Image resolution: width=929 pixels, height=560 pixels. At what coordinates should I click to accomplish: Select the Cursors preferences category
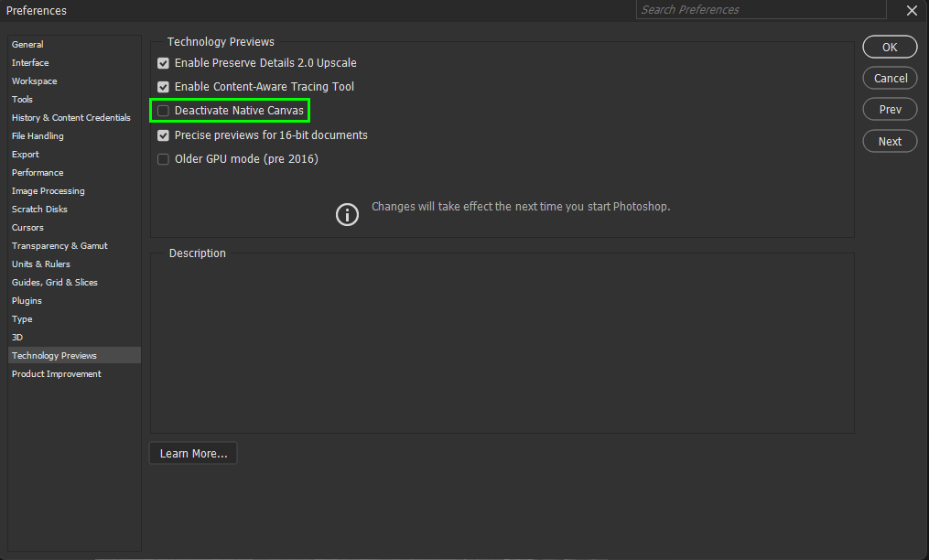point(26,227)
